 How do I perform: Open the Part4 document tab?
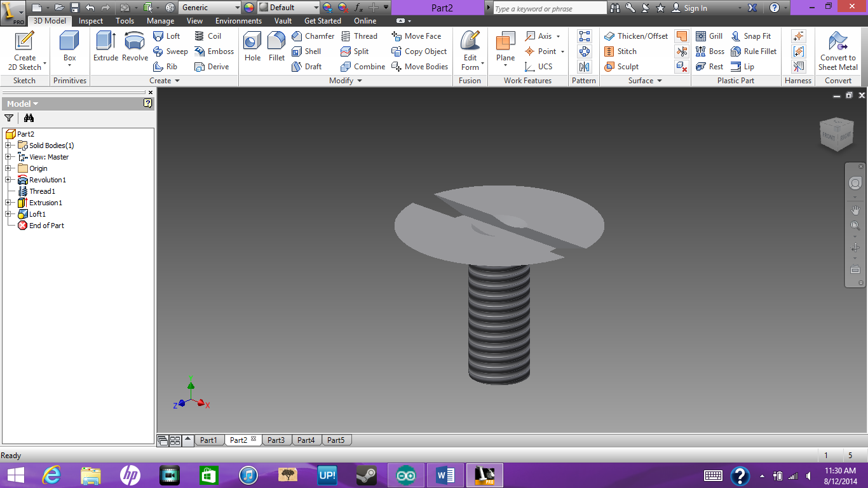306,439
